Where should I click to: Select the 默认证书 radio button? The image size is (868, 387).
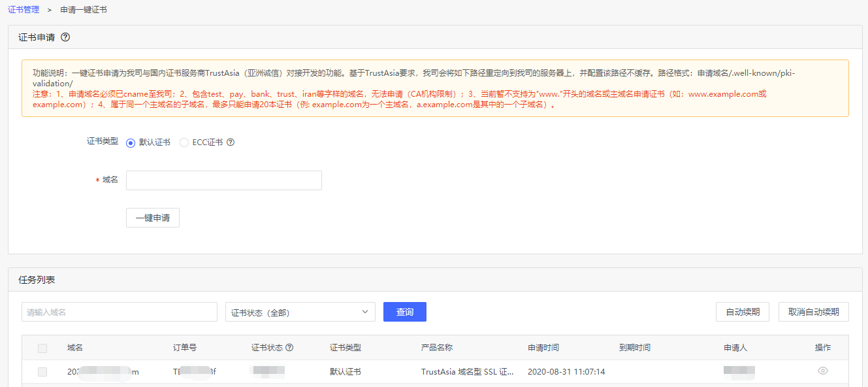[x=131, y=143]
